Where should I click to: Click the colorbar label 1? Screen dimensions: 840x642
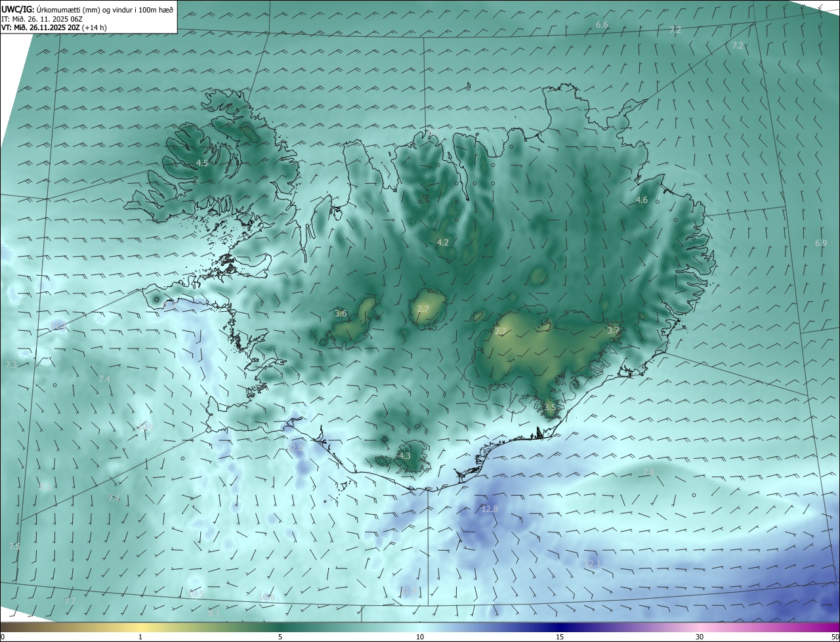pos(141,637)
